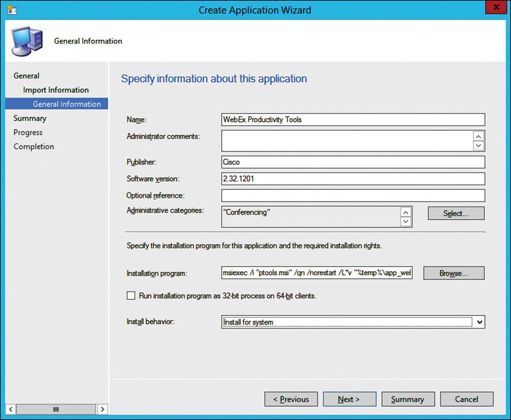Click heading Specify information about this application
This screenshot has width=511, height=420.
[214, 79]
